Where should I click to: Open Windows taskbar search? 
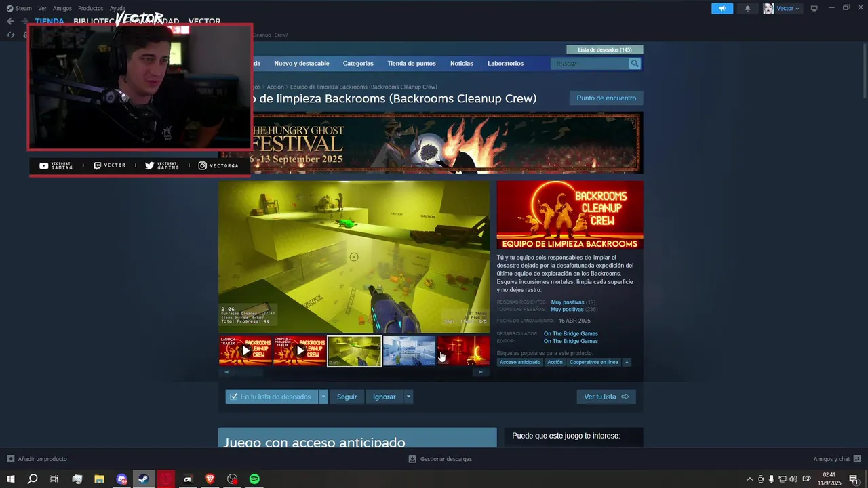pos(32,479)
